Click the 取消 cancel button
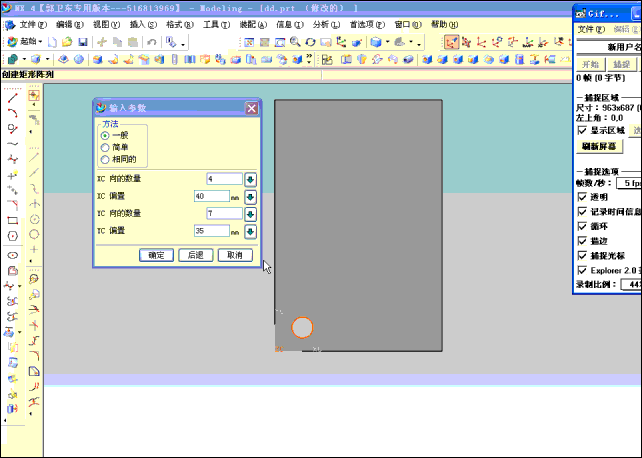Image resolution: width=642 pixels, height=458 pixels. tap(235, 255)
